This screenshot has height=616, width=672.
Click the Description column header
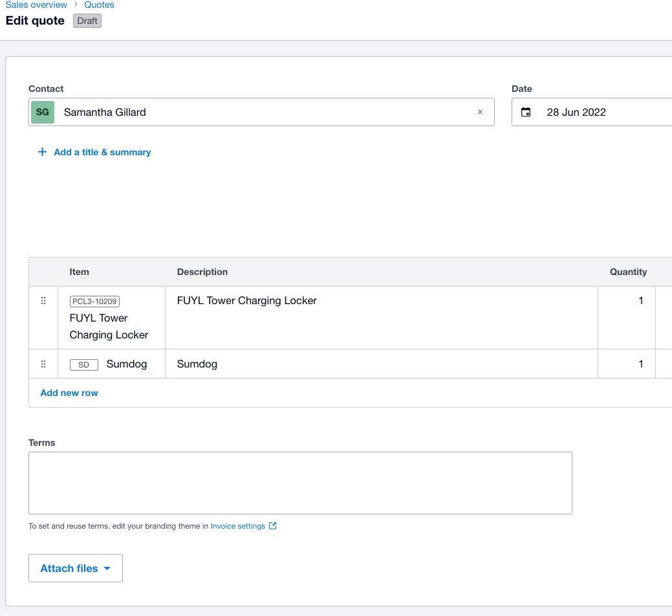pyautogui.click(x=202, y=272)
